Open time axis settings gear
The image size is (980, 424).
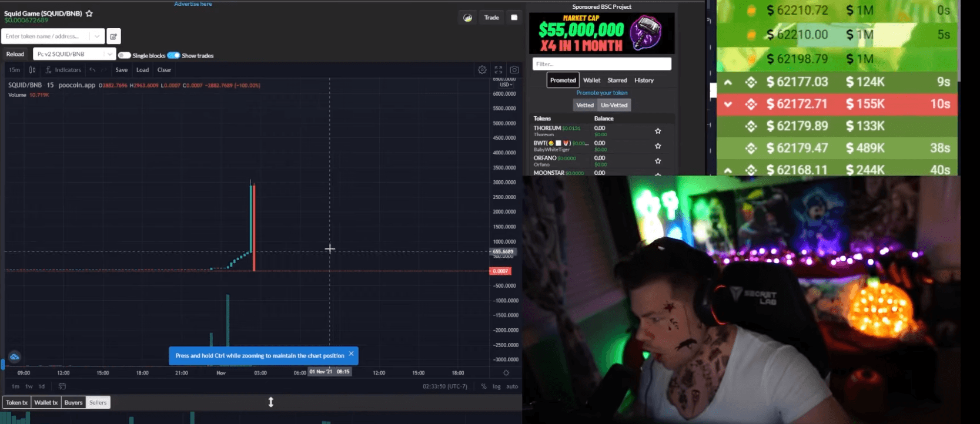(x=506, y=373)
